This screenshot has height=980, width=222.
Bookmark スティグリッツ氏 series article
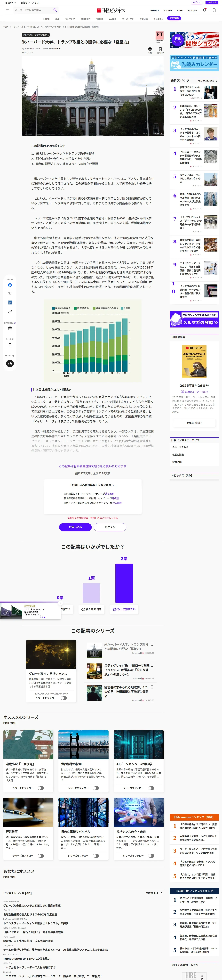152,665
